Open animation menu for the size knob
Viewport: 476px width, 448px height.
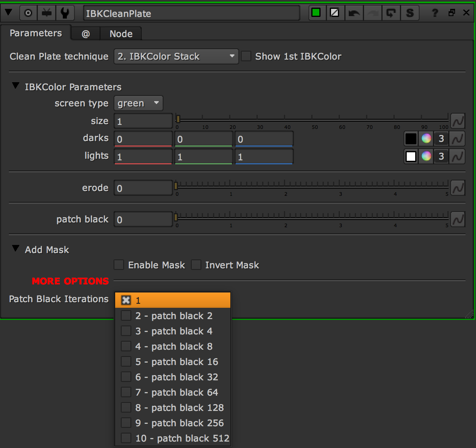click(457, 121)
